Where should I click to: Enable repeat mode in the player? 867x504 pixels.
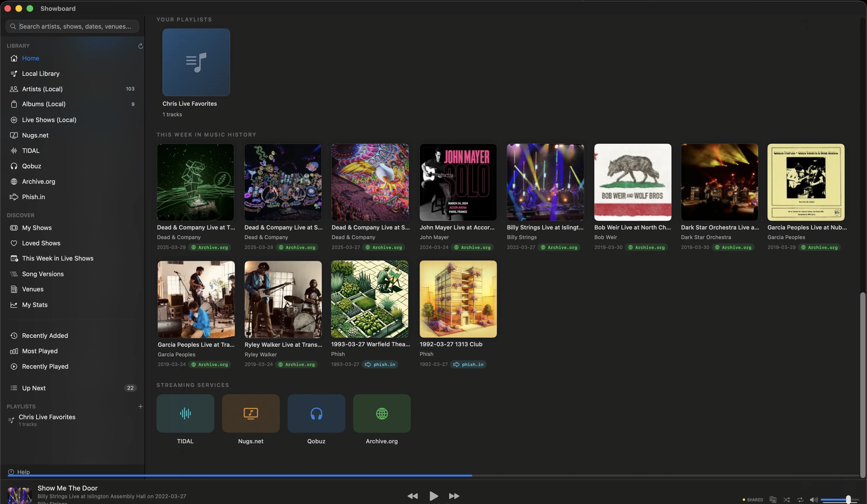click(800, 499)
